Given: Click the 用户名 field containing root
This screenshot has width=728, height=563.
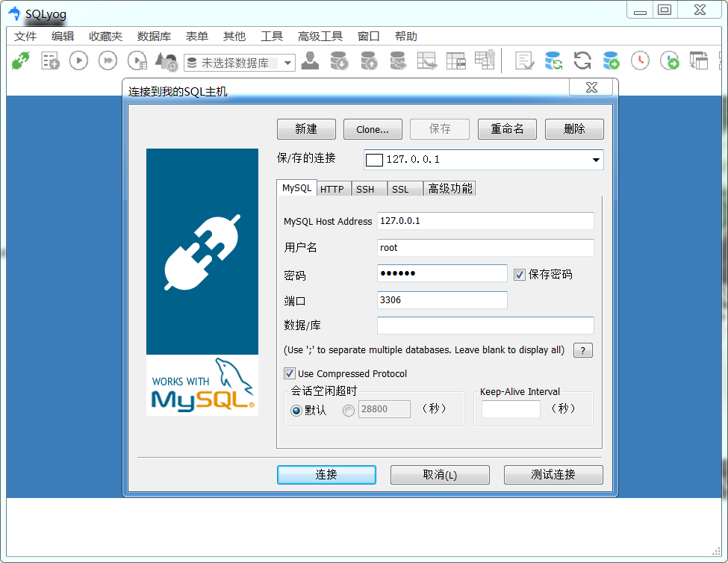Looking at the screenshot, I should click(485, 248).
